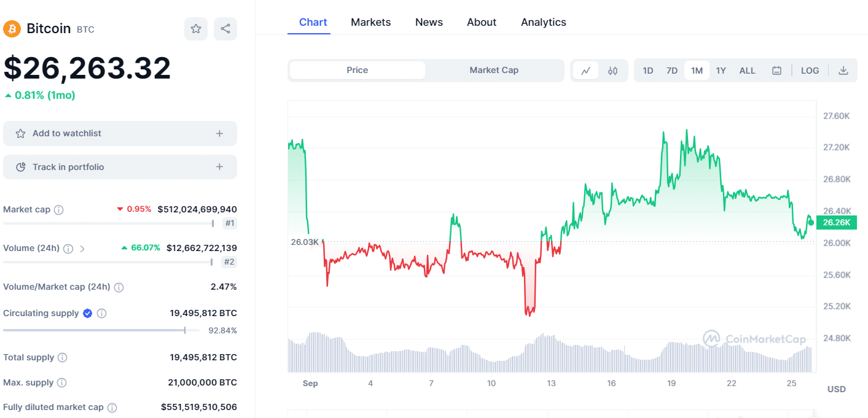Show info for Market cap

[x=59, y=210]
